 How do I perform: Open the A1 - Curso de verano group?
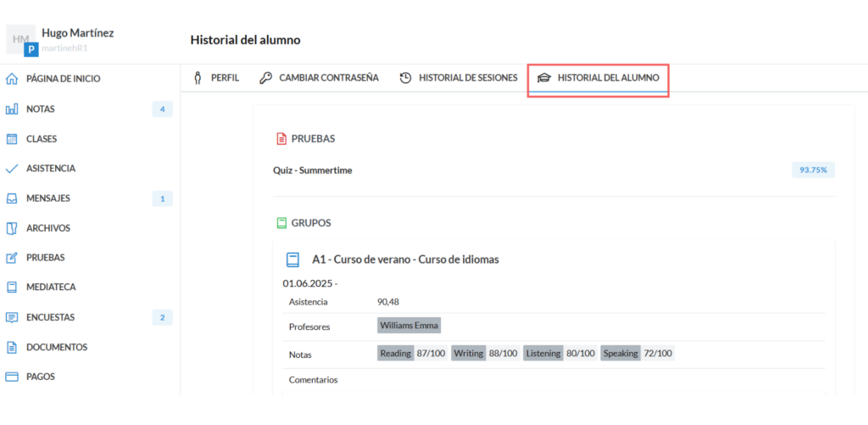[404, 260]
